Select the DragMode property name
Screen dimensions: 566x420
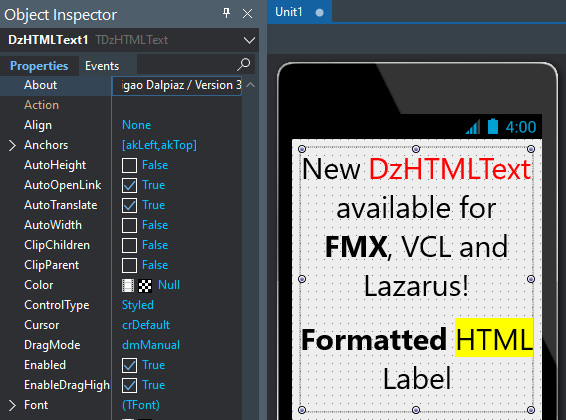pyautogui.click(x=52, y=345)
